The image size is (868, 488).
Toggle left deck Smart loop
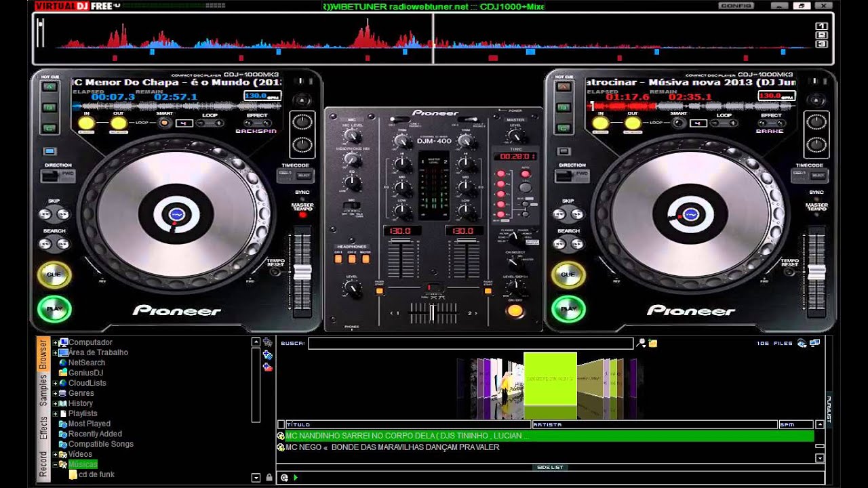click(165, 123)
